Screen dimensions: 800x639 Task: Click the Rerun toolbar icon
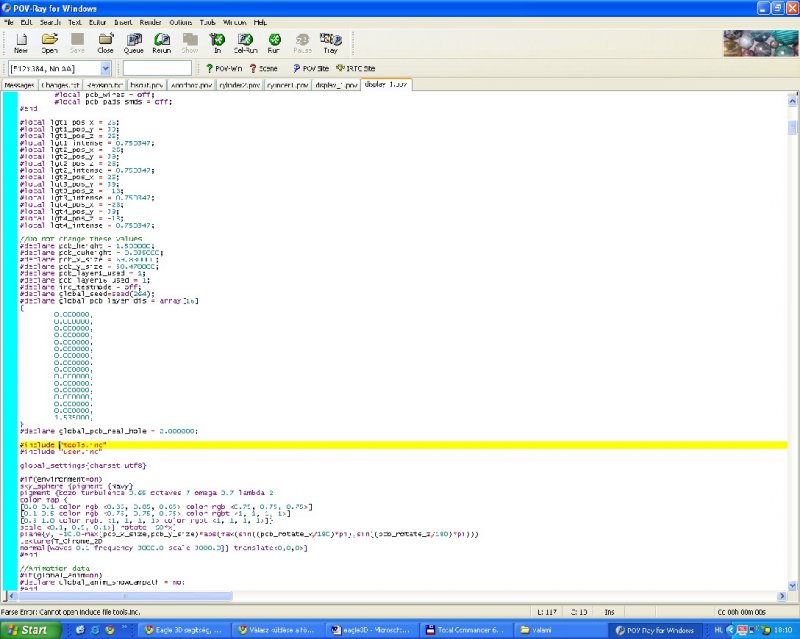point(162,43)
